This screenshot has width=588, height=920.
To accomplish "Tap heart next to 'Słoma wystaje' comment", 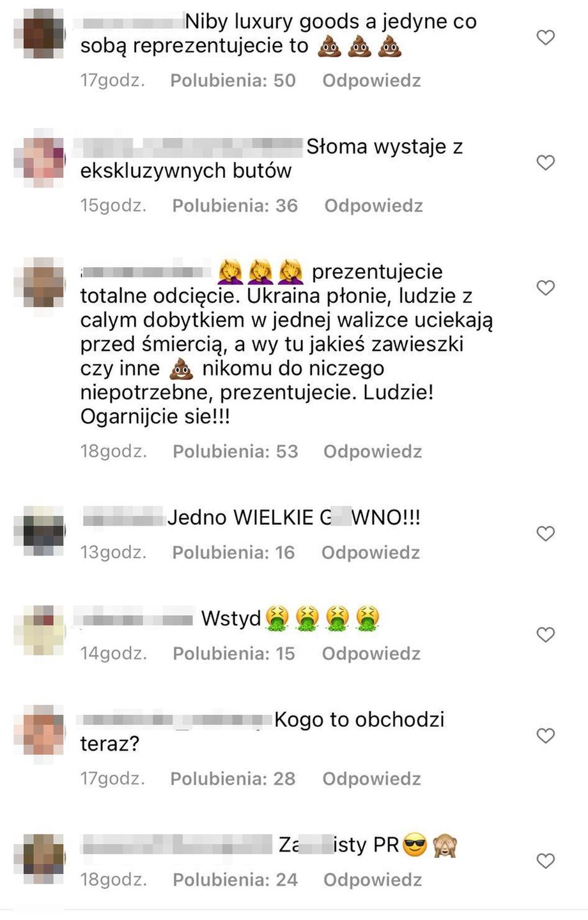I will 545,162.
